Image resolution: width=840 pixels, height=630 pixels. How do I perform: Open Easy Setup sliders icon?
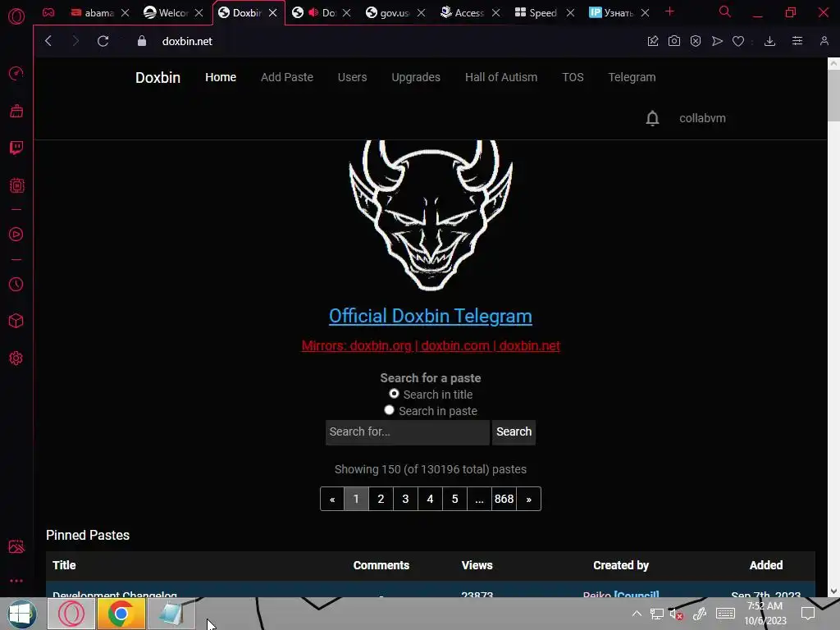pyautogui.click(x=797, y=41)
